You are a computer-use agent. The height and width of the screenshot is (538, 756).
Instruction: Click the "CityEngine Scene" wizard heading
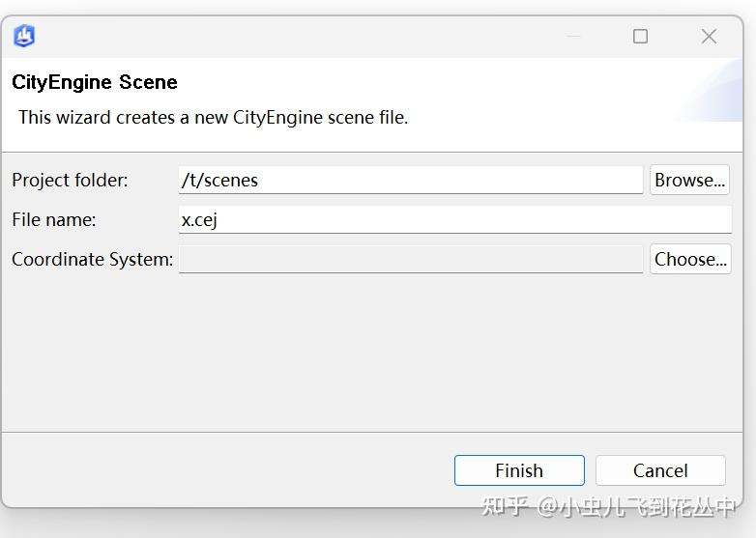click(95, 82)
